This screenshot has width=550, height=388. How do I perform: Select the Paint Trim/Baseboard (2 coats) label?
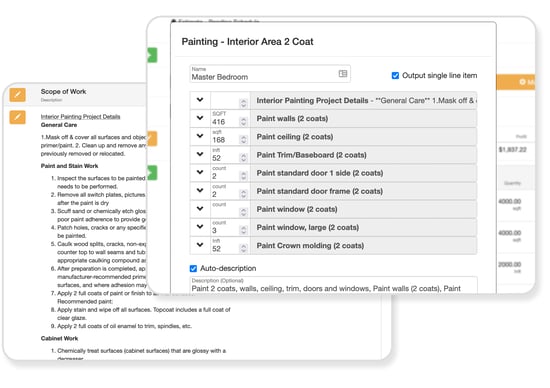[311, 155]
